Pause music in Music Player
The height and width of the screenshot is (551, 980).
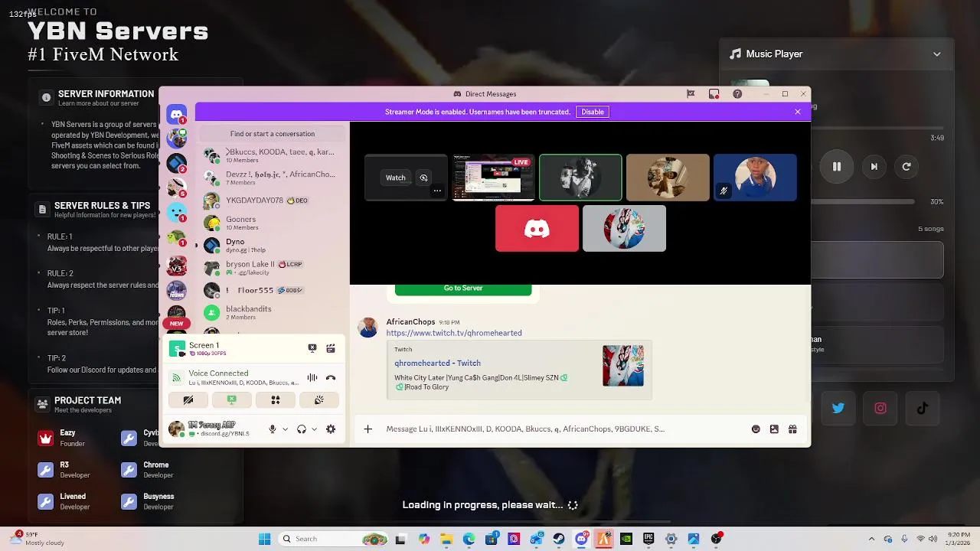tap(837, 167)
